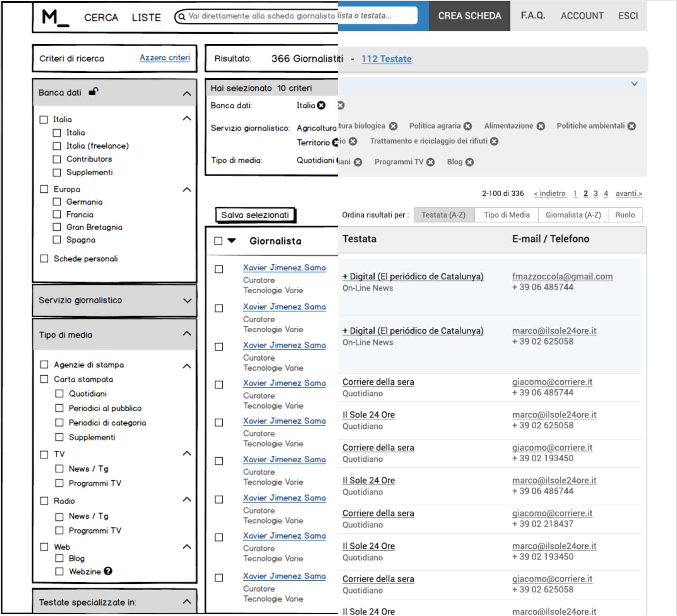Open the CERCA menu

tap(101, 18)
